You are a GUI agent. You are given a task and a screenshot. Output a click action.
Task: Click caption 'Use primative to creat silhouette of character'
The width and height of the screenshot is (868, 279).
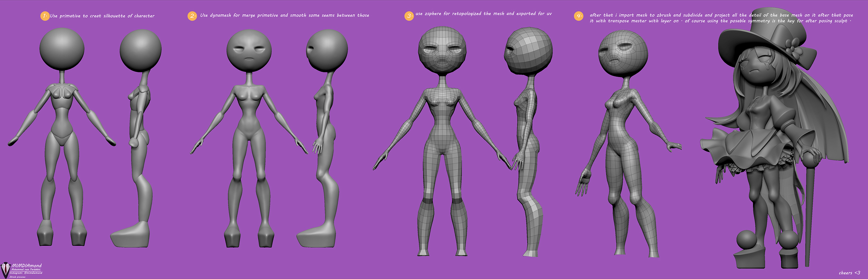[x=102, y=16]
